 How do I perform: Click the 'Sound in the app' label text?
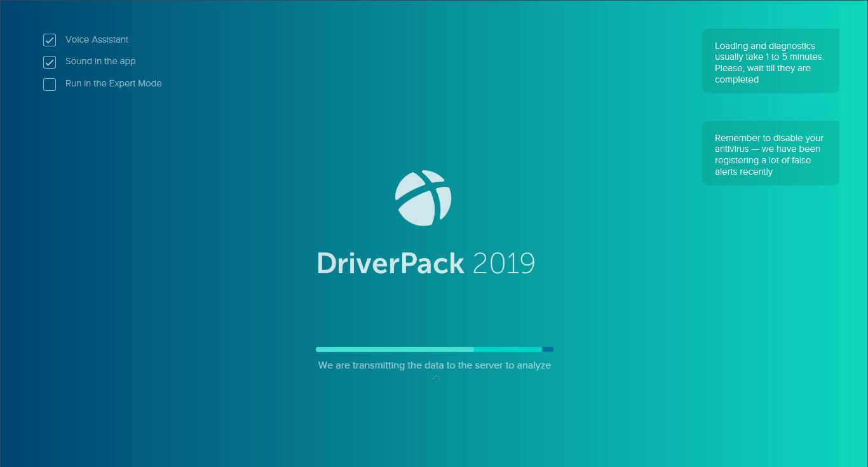100,61
